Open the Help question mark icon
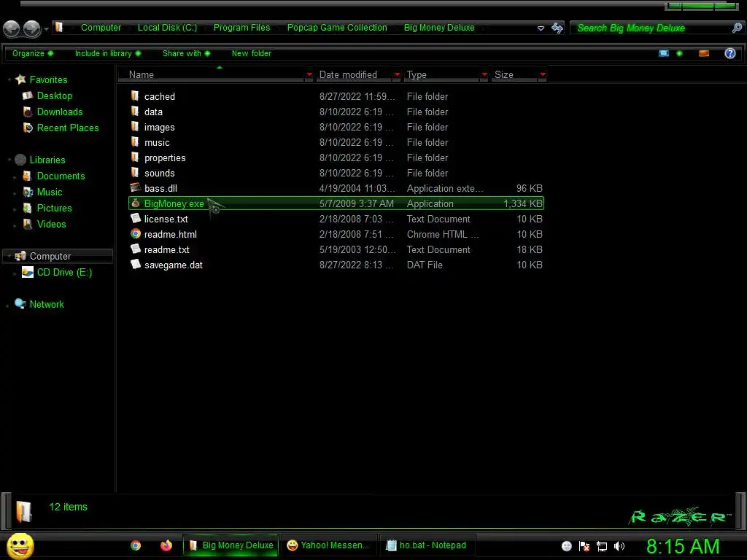The width and height of the screenshot is (747, 560). point(729,53)
